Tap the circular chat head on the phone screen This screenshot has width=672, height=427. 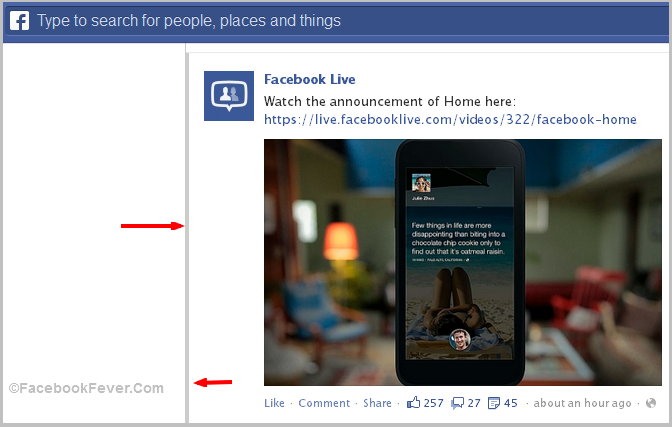point(459,340)
